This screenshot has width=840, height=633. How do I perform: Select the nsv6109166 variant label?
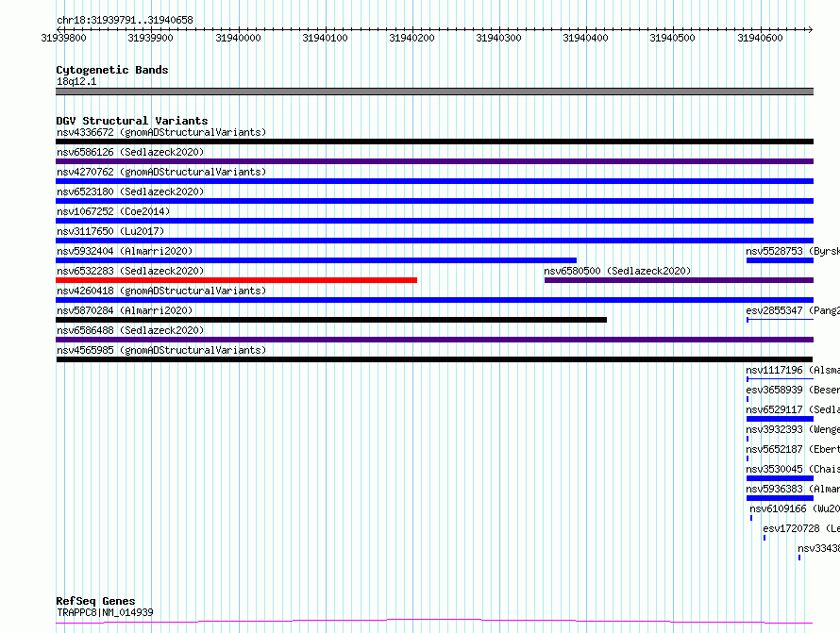[795, 508]
